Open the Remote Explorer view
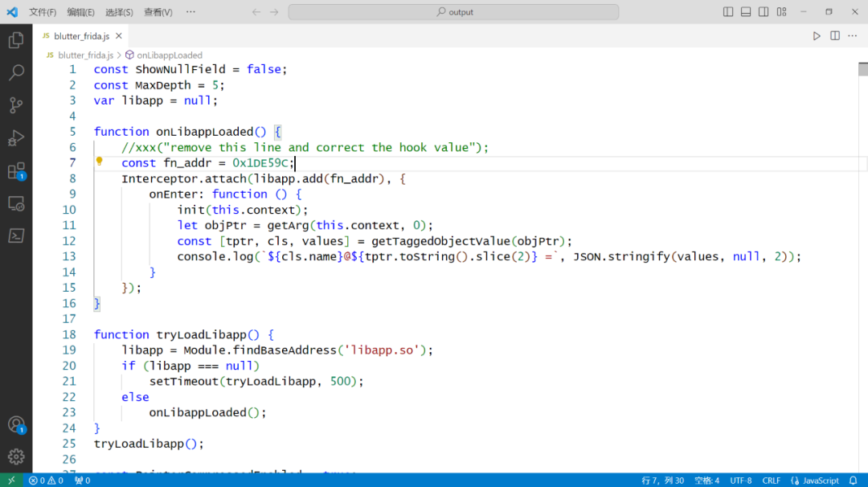This screenshot has height=487, width=868. [x=16, y=203]
